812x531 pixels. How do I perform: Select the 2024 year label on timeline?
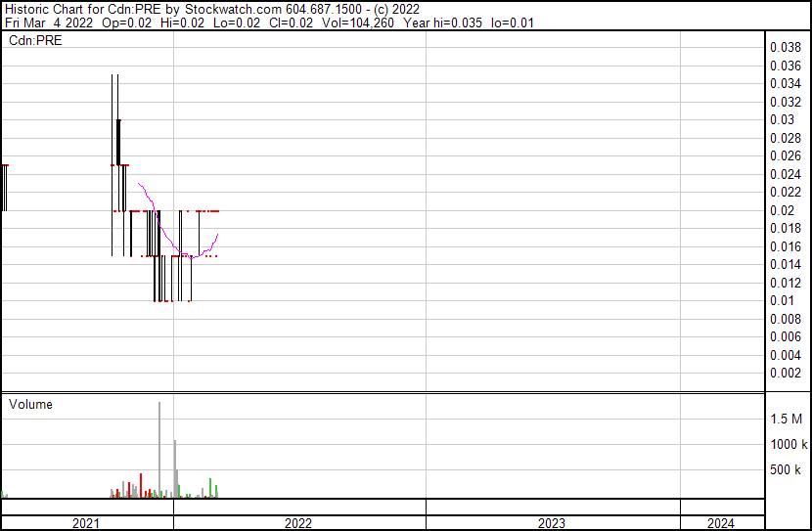point(720,523)
